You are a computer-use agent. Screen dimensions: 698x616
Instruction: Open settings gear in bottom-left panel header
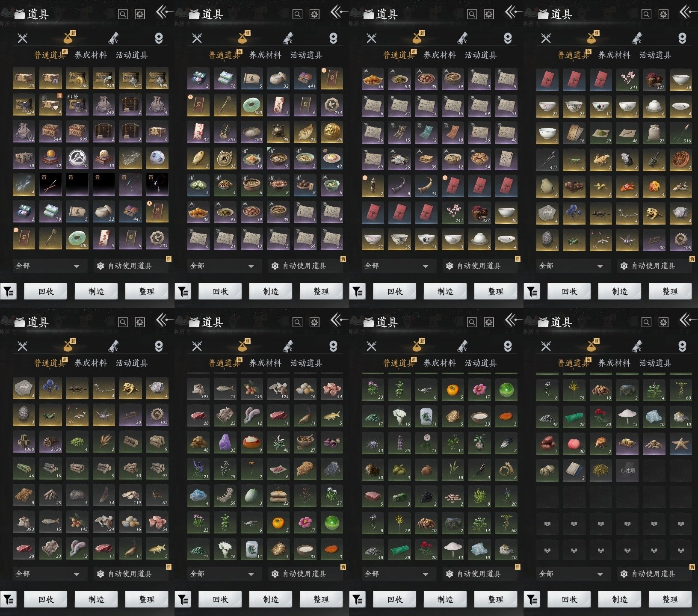point(140,322)
